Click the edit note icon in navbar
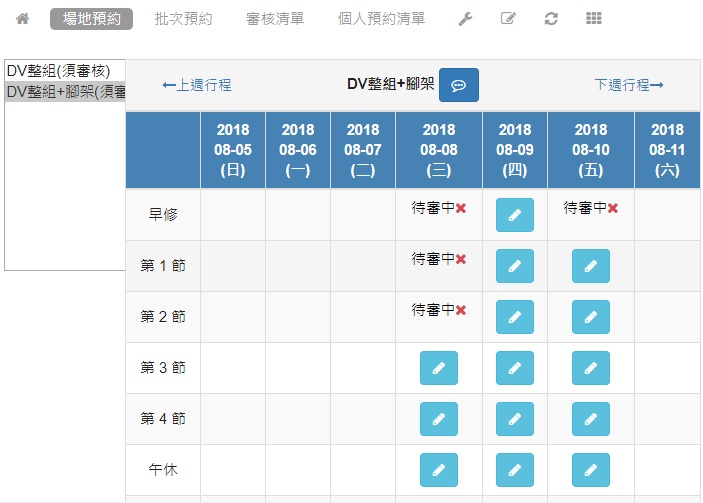 [x=508, y=19]
